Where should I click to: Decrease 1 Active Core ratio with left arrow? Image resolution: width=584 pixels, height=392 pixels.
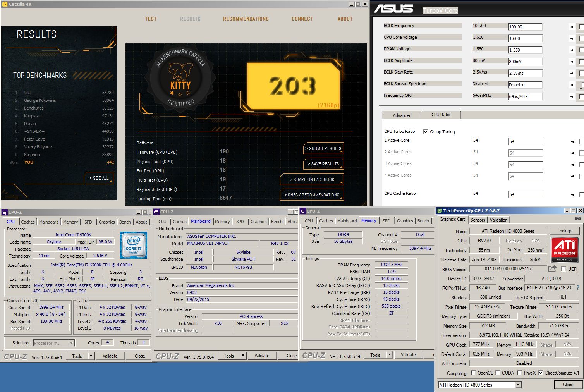tap(572, 141)
